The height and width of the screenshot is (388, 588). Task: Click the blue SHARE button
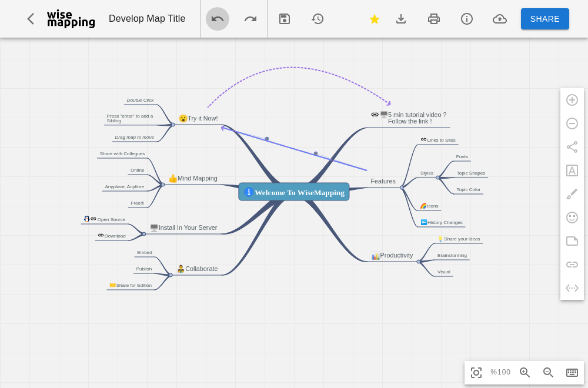[545, 19]
